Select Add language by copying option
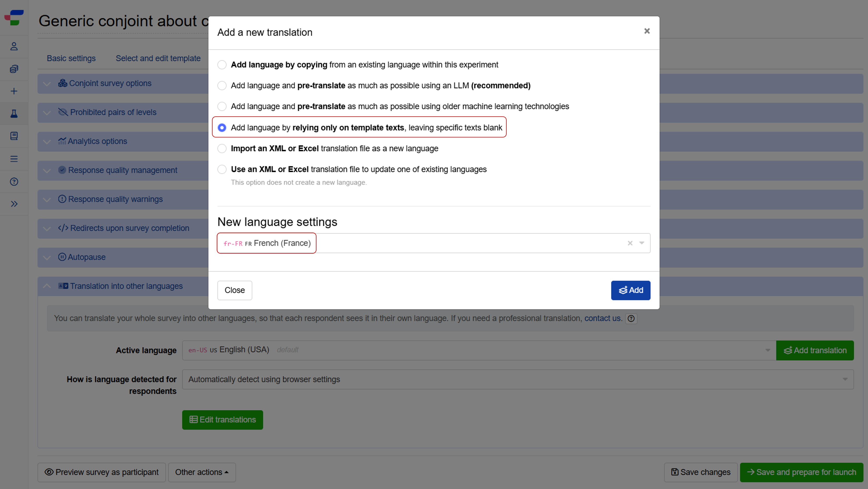This screenshot has width=868, height=489. click(222, 65)
